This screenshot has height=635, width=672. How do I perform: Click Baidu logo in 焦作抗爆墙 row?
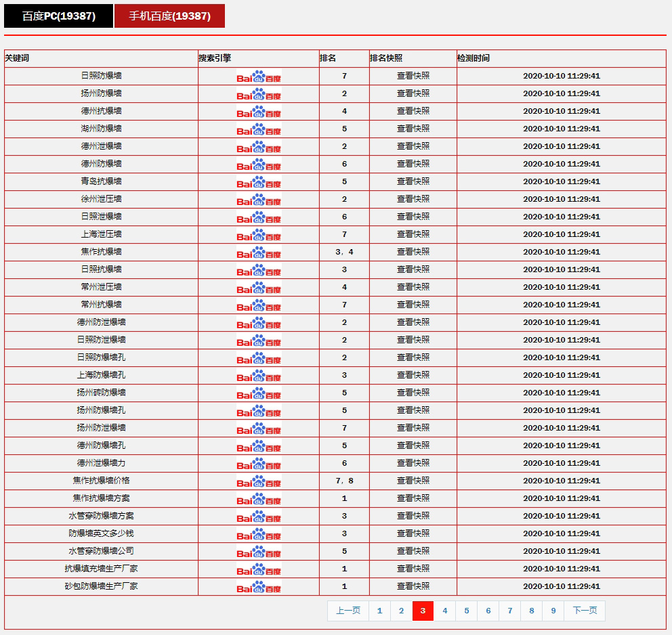point(259,253)
